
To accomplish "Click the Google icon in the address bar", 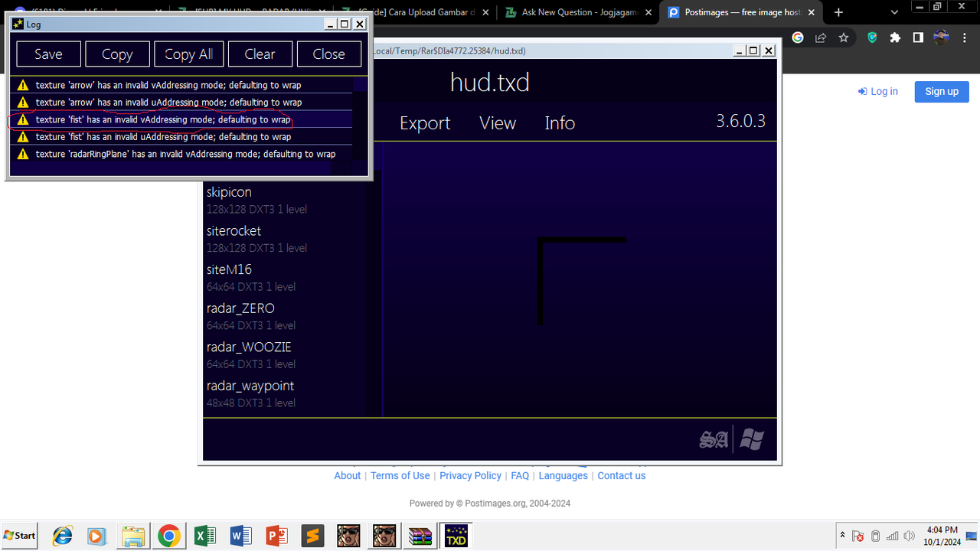I will pyautogui.click(x=798, y=37).
